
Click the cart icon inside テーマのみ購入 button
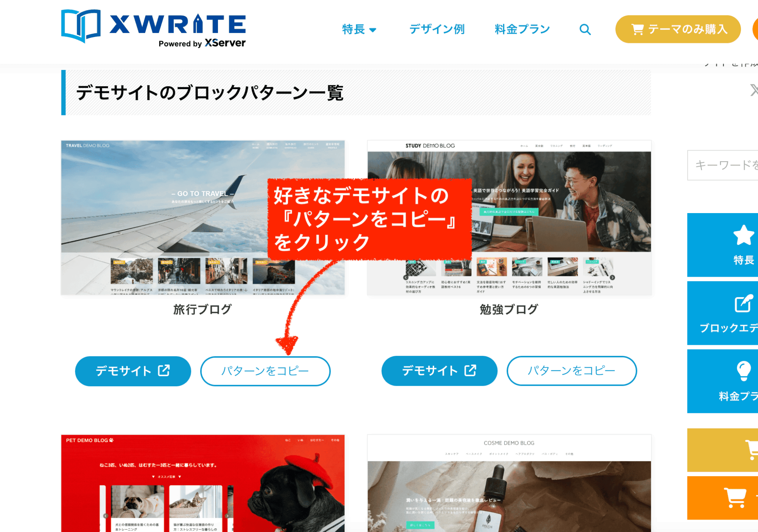point(637,29)
